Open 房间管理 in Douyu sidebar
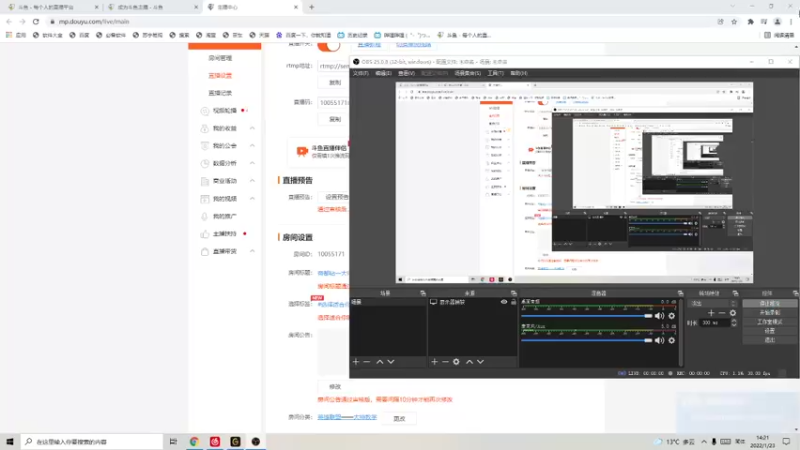Viewport: 800px width, 450px height. [x=220, y=58]
